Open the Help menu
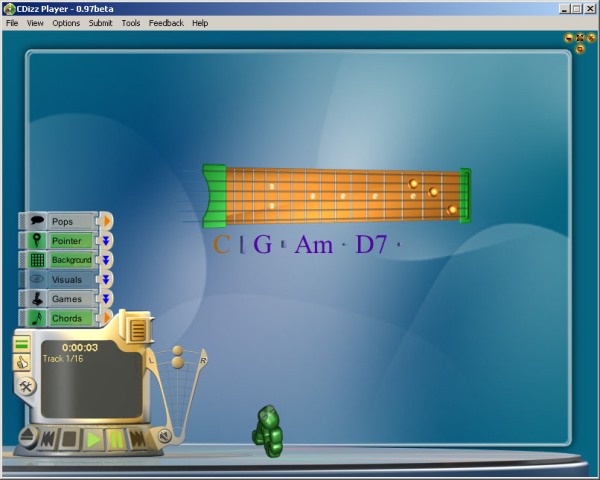The image size is (600, 480). [200, 23]
